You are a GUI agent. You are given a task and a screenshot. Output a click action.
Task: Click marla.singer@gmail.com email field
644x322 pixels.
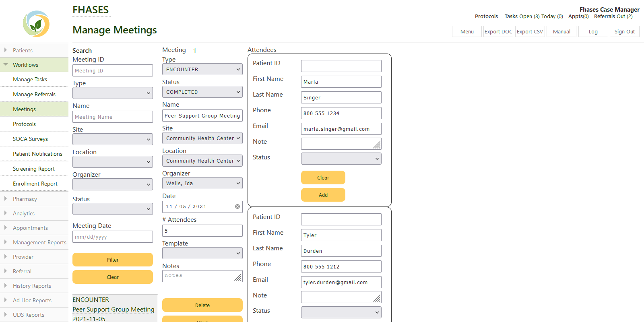pos(341,129)
